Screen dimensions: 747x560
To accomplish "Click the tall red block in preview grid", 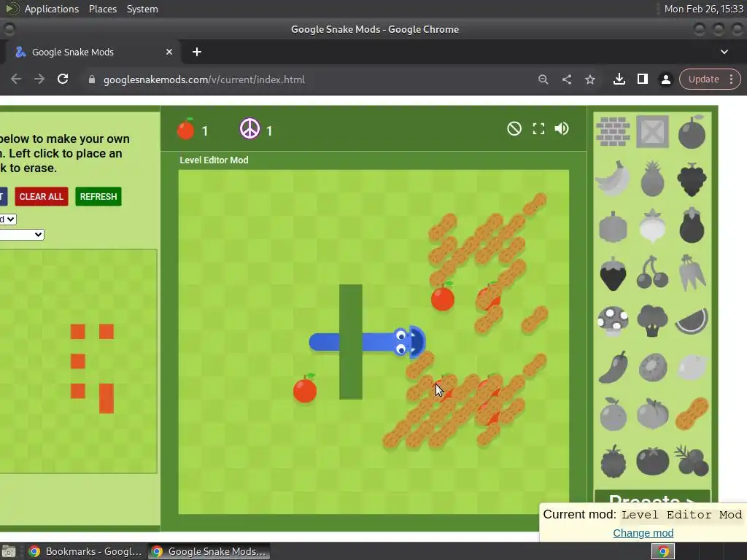I will point(107,398).
